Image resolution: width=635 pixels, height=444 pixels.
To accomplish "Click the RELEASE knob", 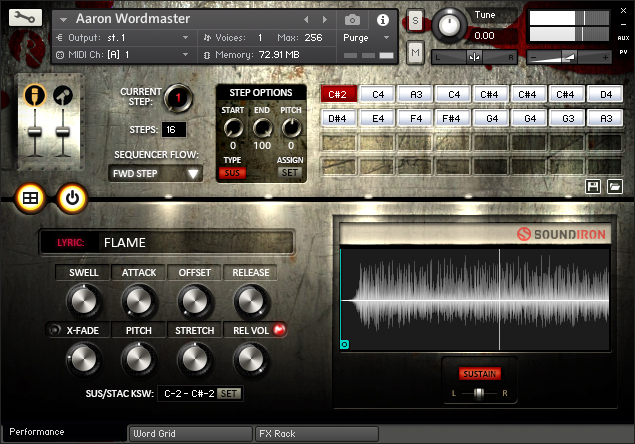I will 251,301.
